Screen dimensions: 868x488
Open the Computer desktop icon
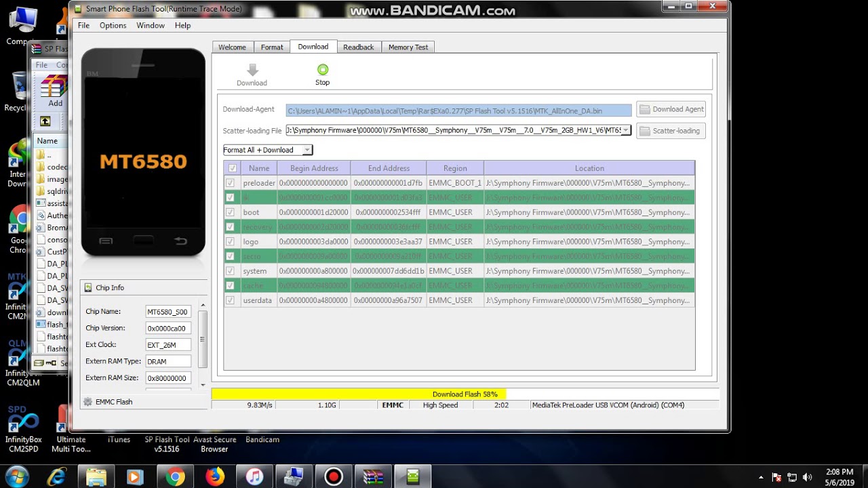(x=22, y=22)
